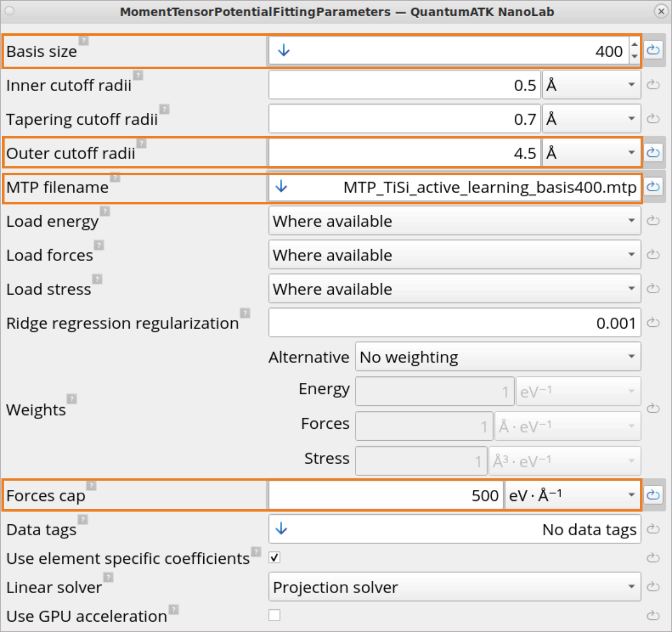Click Inner cutoff radii value field

tap(405, 85)
